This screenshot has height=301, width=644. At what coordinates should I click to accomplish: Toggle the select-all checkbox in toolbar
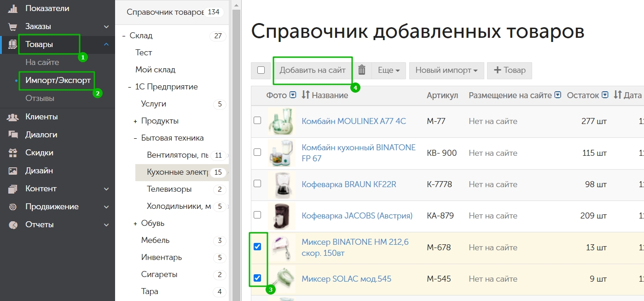[261, 70]
